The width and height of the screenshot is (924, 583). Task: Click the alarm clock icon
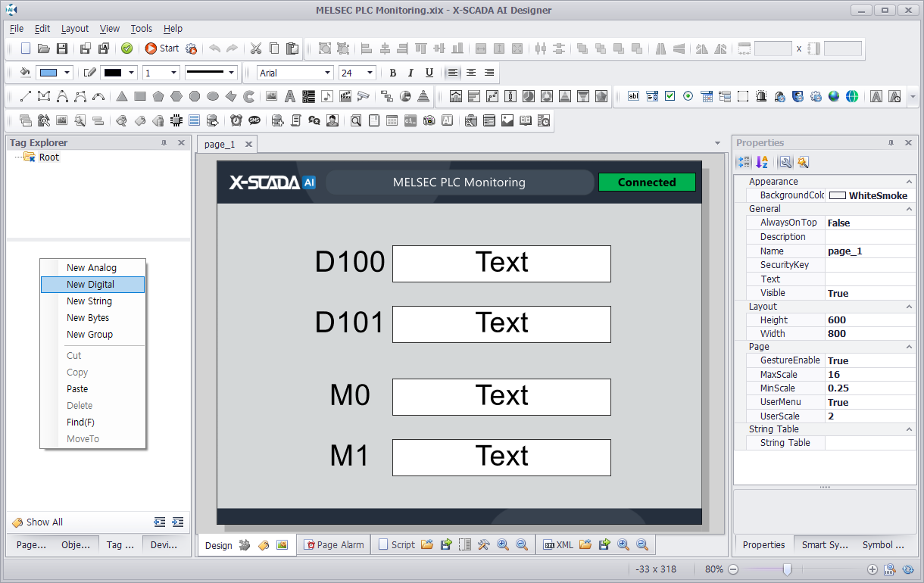(x=236, y=120)
